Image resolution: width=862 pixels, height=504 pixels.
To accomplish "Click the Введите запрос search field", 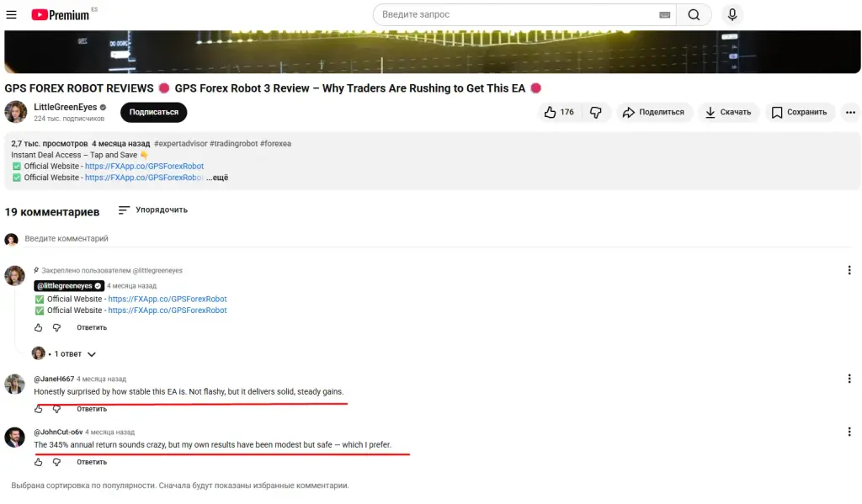I will click(517, 15).
